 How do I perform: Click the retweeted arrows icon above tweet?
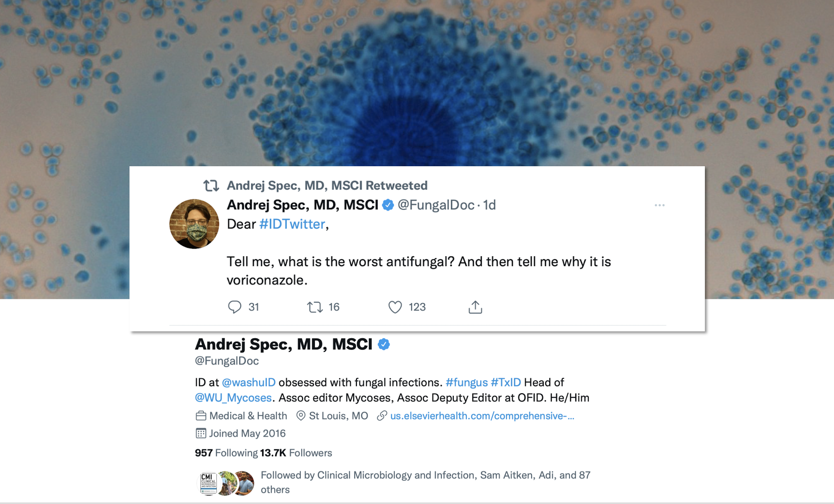[x=211, y=186]
